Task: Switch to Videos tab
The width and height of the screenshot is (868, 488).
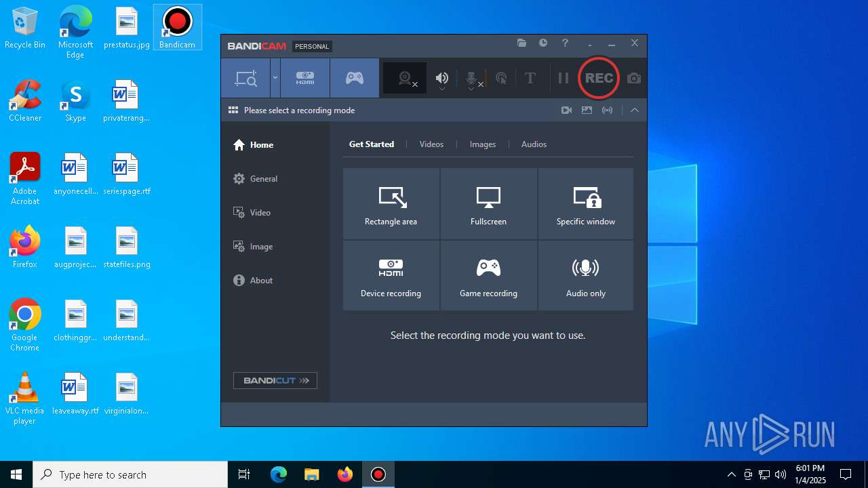Action: coord(431,144)
